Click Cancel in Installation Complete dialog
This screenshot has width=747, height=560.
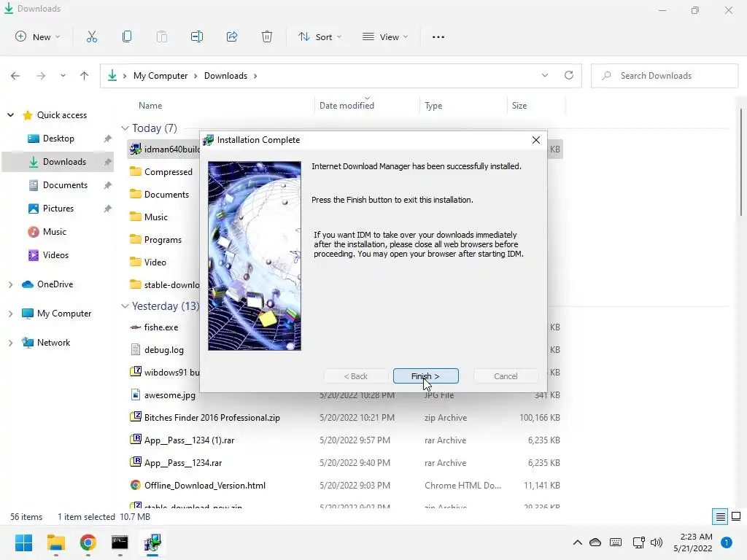(x=506, y=376)
